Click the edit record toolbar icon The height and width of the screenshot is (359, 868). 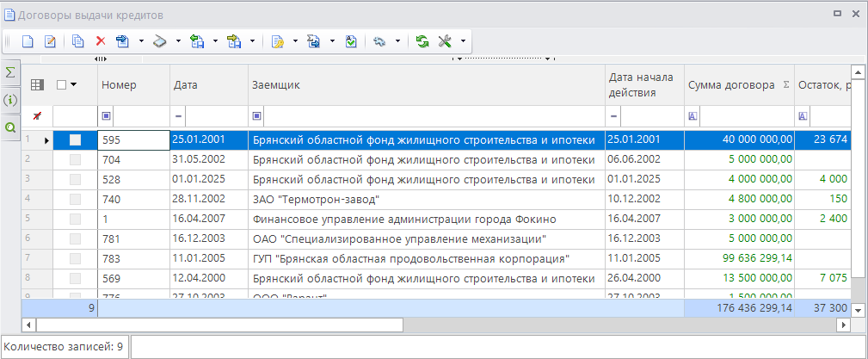pyautogui.click(x=50, y=41)
